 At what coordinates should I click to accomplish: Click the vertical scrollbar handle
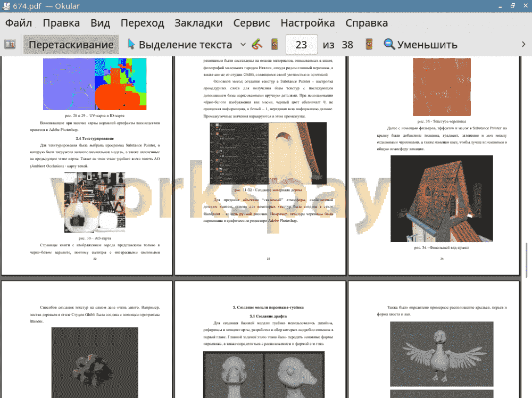pos(527,260)
